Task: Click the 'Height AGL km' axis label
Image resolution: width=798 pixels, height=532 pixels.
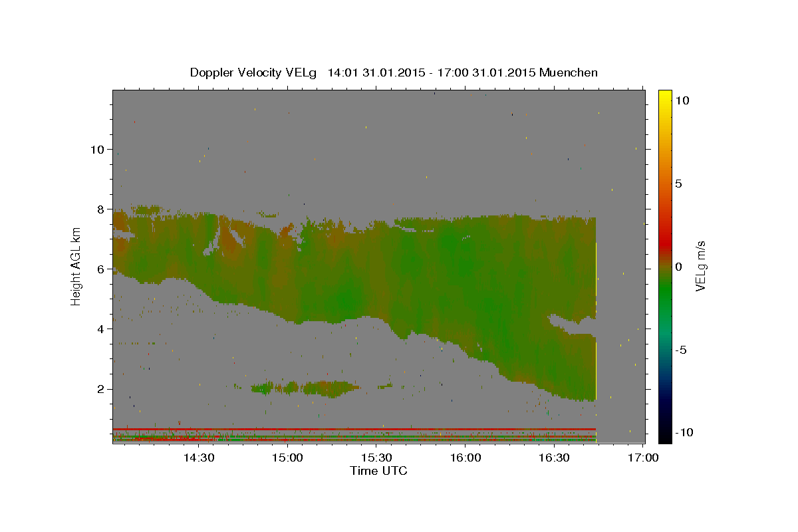Action: tap(76, 267)
